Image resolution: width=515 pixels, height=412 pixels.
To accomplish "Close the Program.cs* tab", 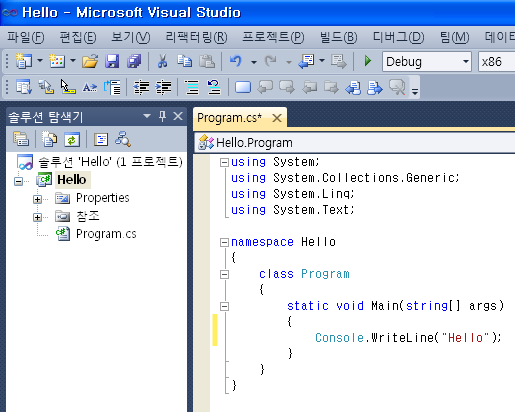I will click(277, 118).
